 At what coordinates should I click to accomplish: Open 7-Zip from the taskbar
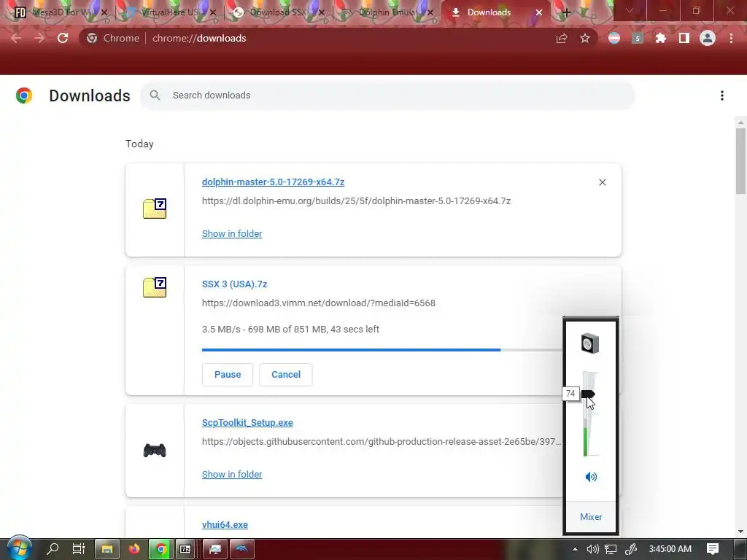coord(185,549)
